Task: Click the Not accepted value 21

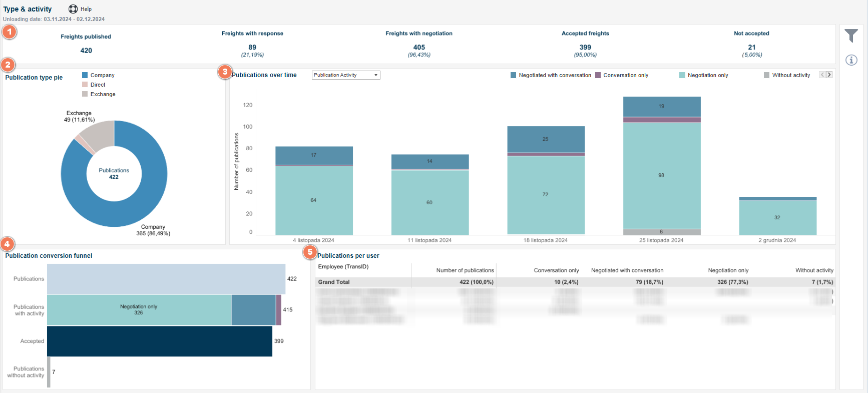Action: click(752, 48)
